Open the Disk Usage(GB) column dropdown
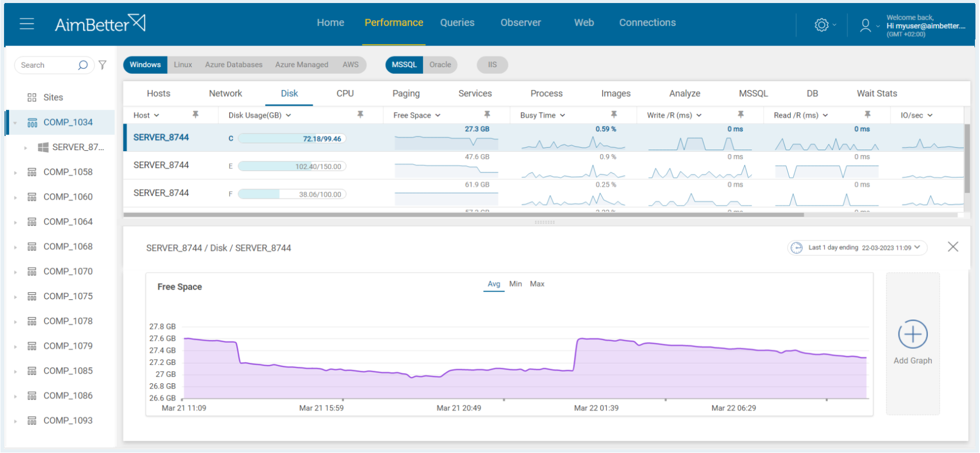980x453 pixels. (288, 115)
